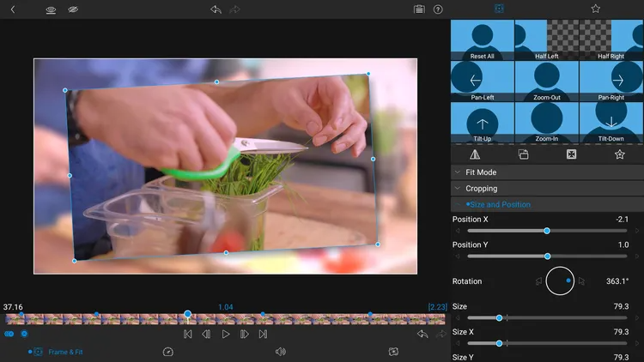Expand the Cropping section

pyautogui.click(x=481, y=189)
